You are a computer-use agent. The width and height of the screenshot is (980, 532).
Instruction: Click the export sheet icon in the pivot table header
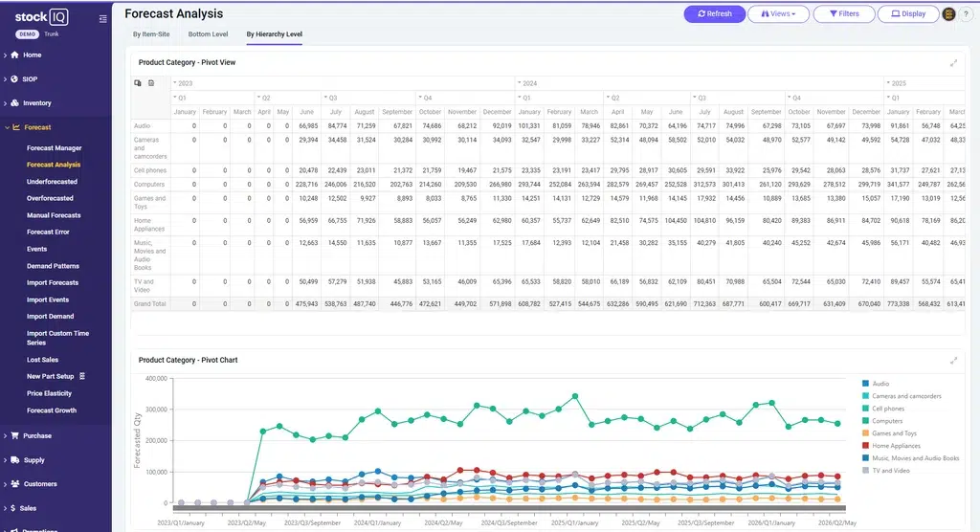(x=151, y=82)
